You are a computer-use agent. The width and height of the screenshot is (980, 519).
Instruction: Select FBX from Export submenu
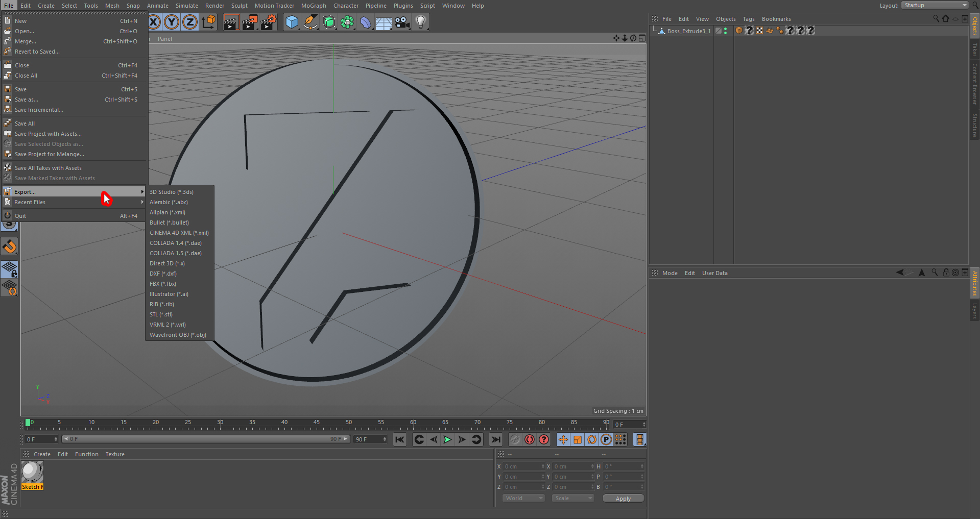[x=163, y=284]
